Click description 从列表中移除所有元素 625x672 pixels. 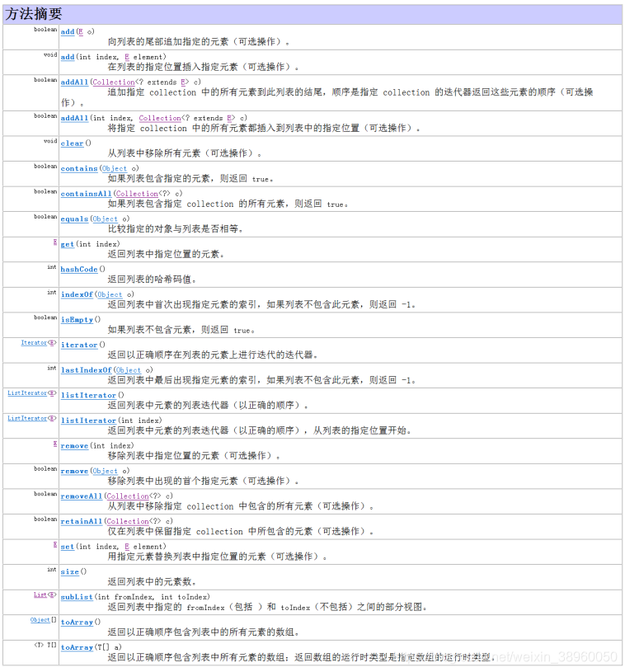click(185, 153)
